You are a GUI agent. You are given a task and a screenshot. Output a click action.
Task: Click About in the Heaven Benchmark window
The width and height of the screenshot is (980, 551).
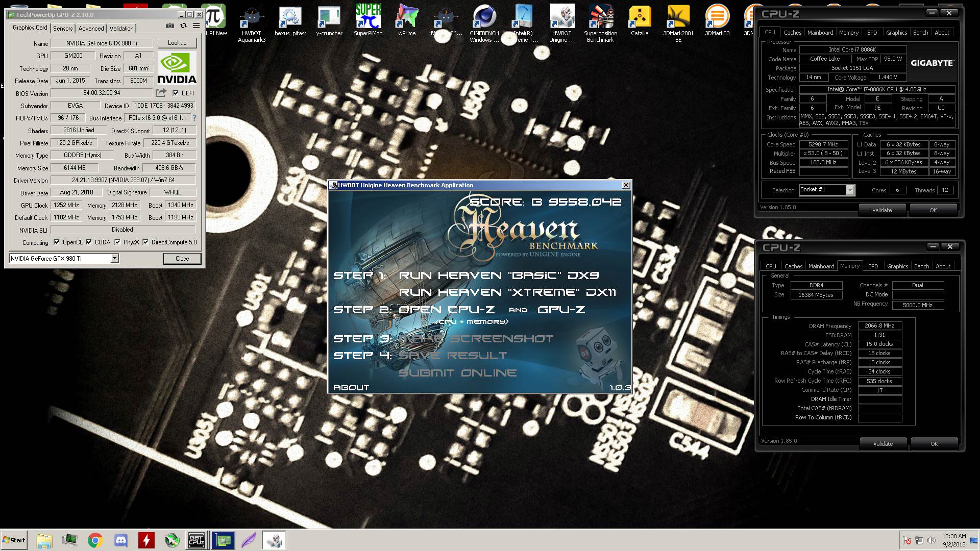coord(351,388)
